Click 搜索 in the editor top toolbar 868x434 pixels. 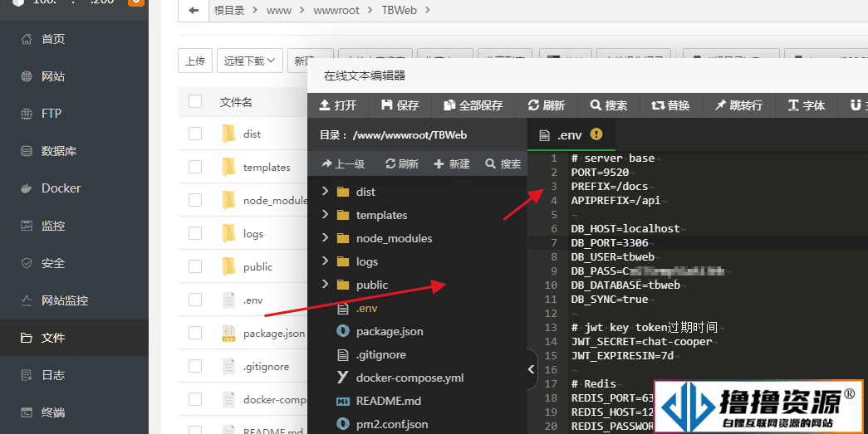point(608,105)
